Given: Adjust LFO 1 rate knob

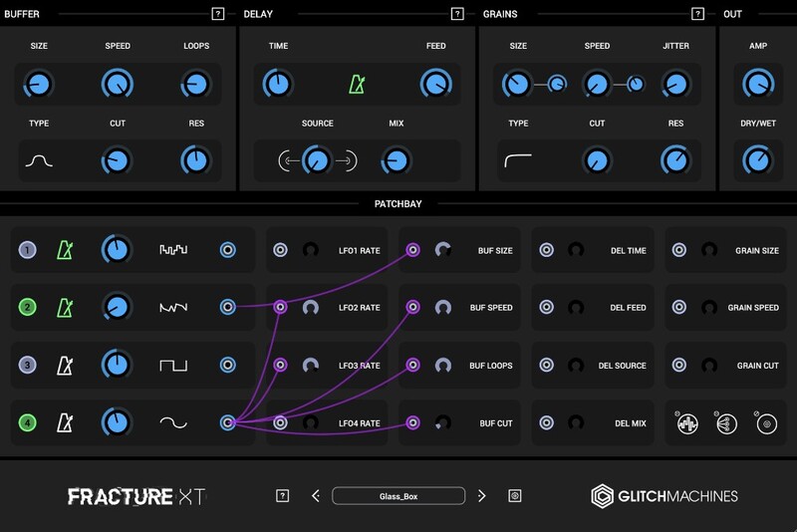Looking at the screenshot, I should click(117, 250).
